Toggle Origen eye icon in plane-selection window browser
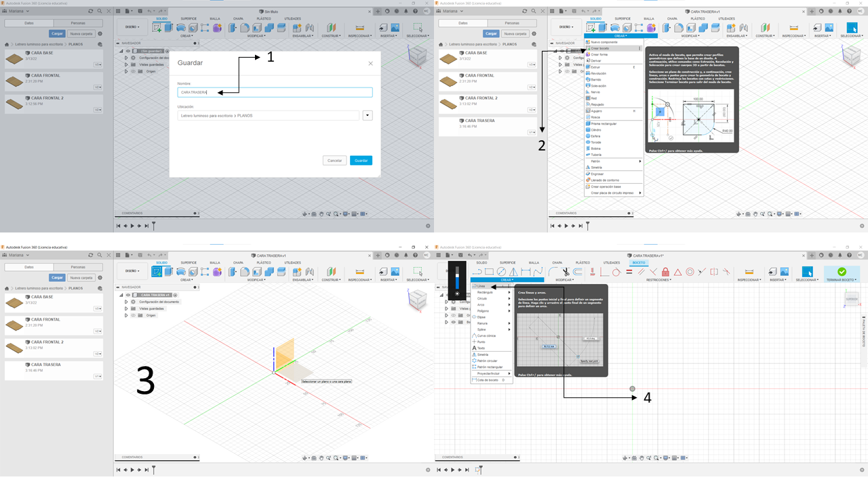868x488 pixels. [x=133, y=315]
